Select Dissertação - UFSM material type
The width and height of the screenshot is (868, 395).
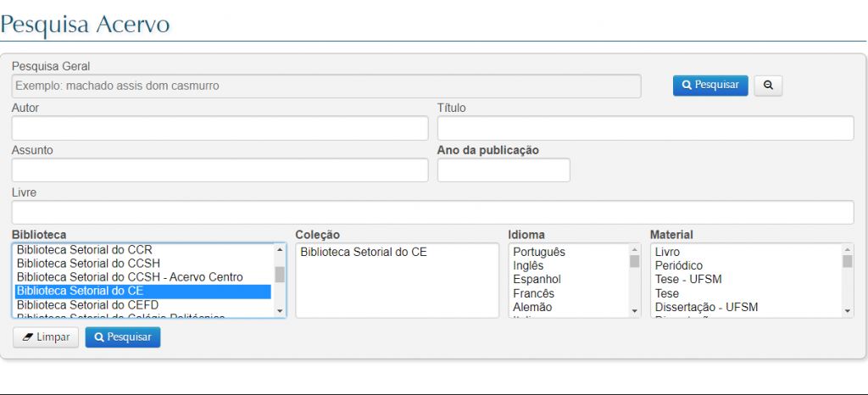pos(706,306)
